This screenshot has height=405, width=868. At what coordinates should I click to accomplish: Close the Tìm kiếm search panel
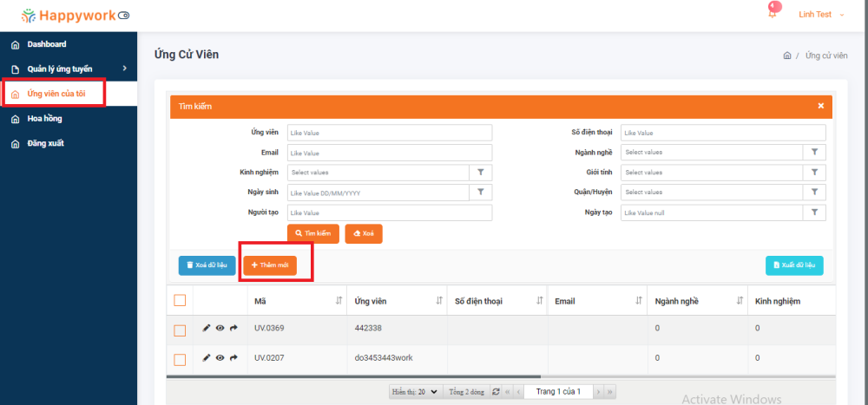pos(820,106)
